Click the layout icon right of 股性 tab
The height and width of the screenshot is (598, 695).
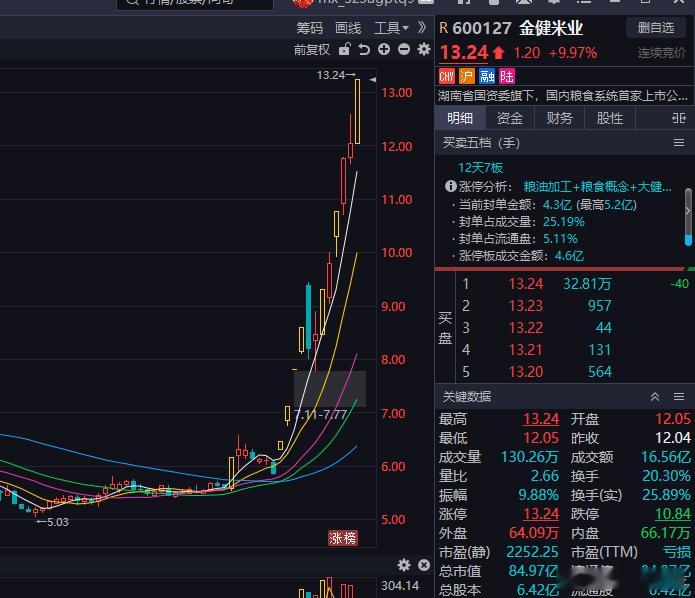679,118
